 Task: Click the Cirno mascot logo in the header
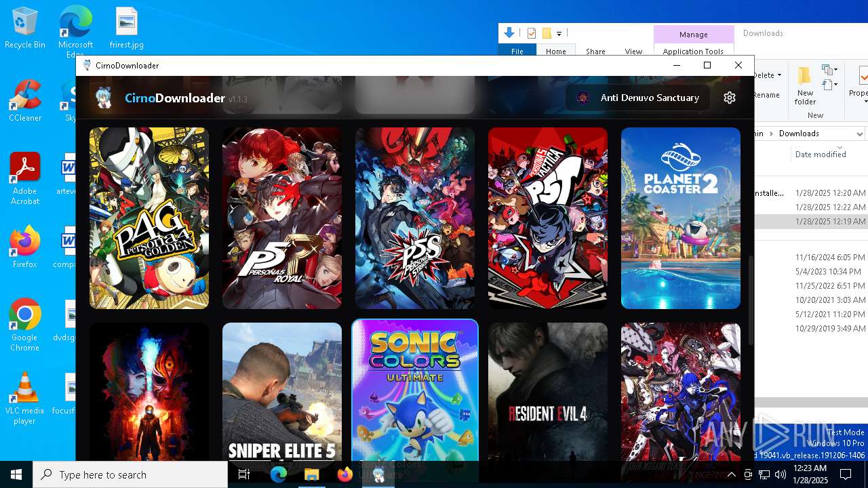(x=104, y=98)
